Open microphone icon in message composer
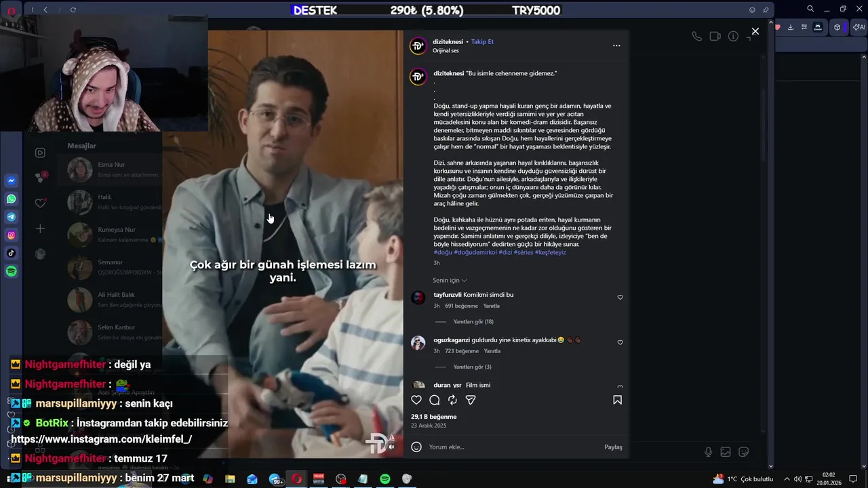The image size is (868, 488). coord(708,452)
